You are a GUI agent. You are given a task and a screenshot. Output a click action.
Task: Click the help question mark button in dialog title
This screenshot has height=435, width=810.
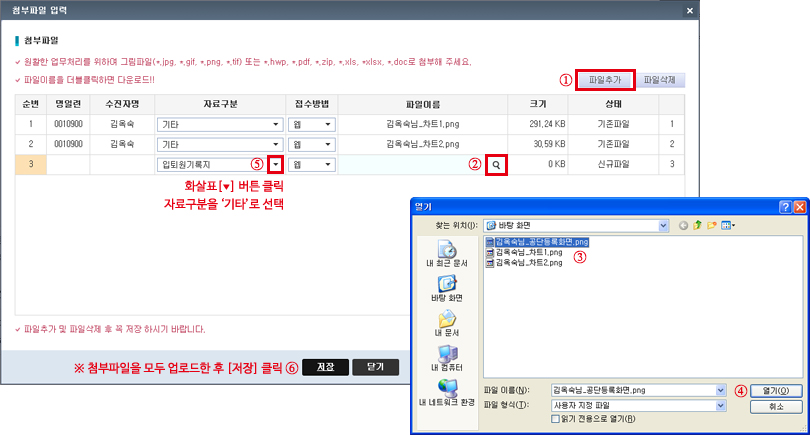784,206
